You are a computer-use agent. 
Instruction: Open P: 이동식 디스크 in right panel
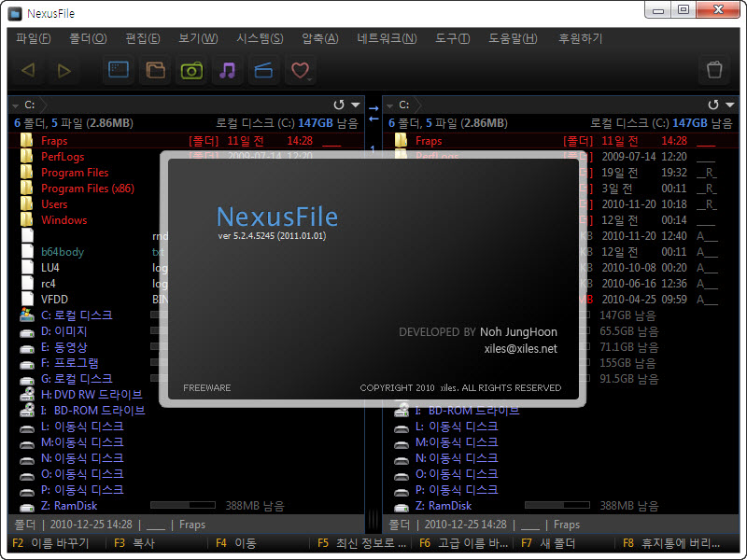tap(457, 490)
